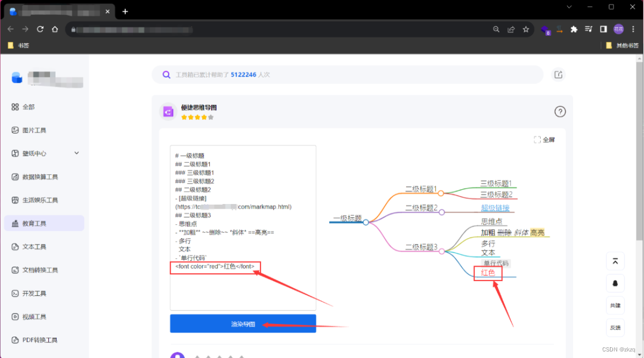Viewport: 644px width, 358px height.
Task: Open a new browser tab
Action: [125, 11]
